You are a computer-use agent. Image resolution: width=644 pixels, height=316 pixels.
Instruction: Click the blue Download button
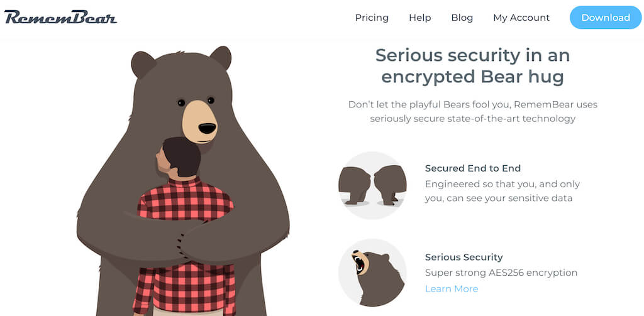point(606,18)
